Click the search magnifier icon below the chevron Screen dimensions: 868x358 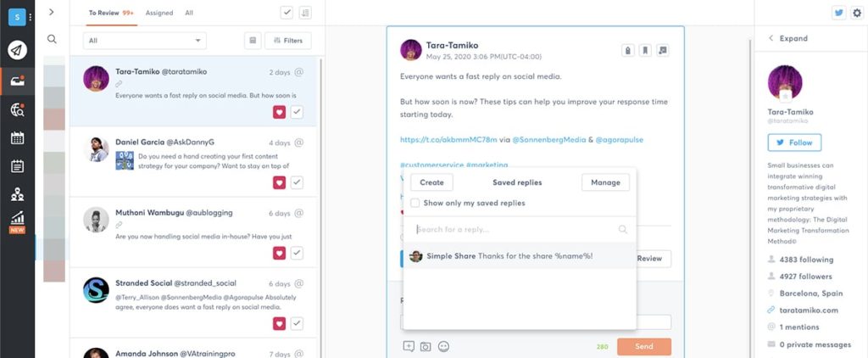point(52,39)
